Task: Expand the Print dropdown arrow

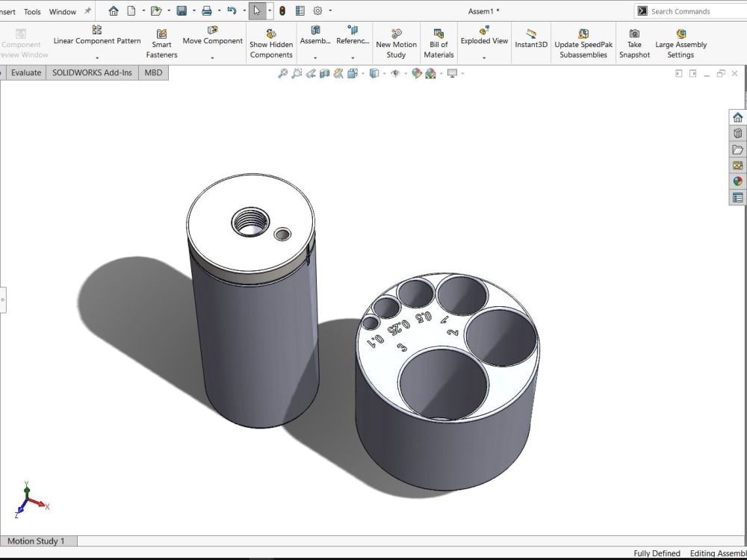Action: (x=219, y=11)
